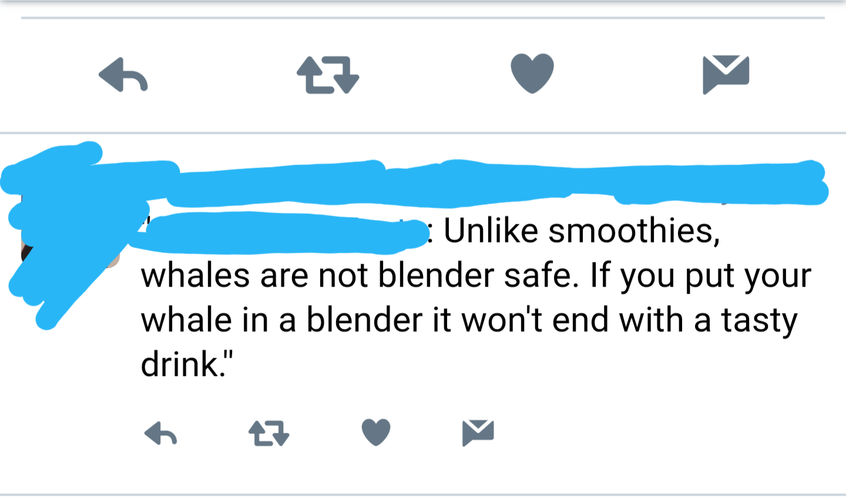Toggle the like heart in the top row
Screen dimensions: 846x504
pos(532,74)
